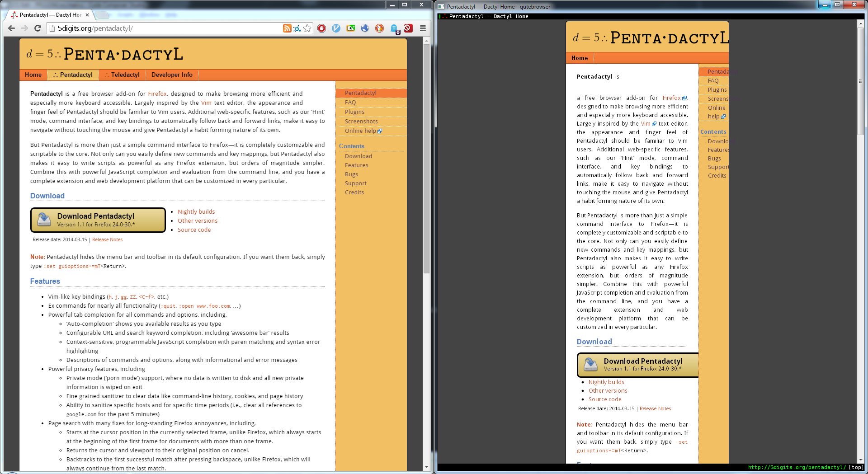Click the Chrome address bar URL
The image size is (868, 474).
pyautogui.click(x=95, y=28)
